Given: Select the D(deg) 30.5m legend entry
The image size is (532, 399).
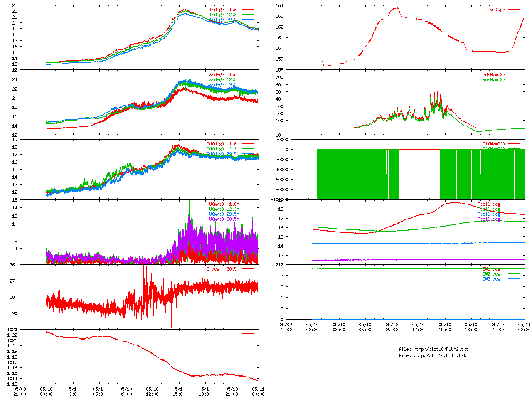Looking at the screenshot, I should [223, 269].
